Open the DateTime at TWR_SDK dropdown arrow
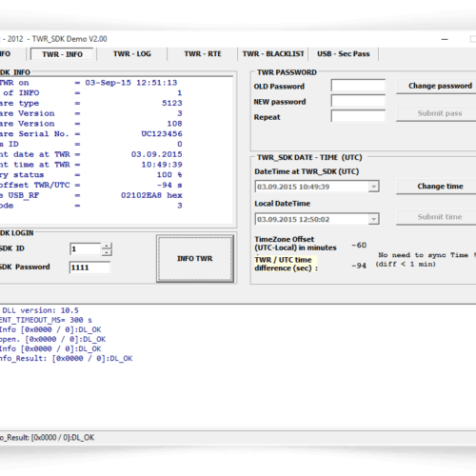 pyautogui.click(x=373, y=187)
